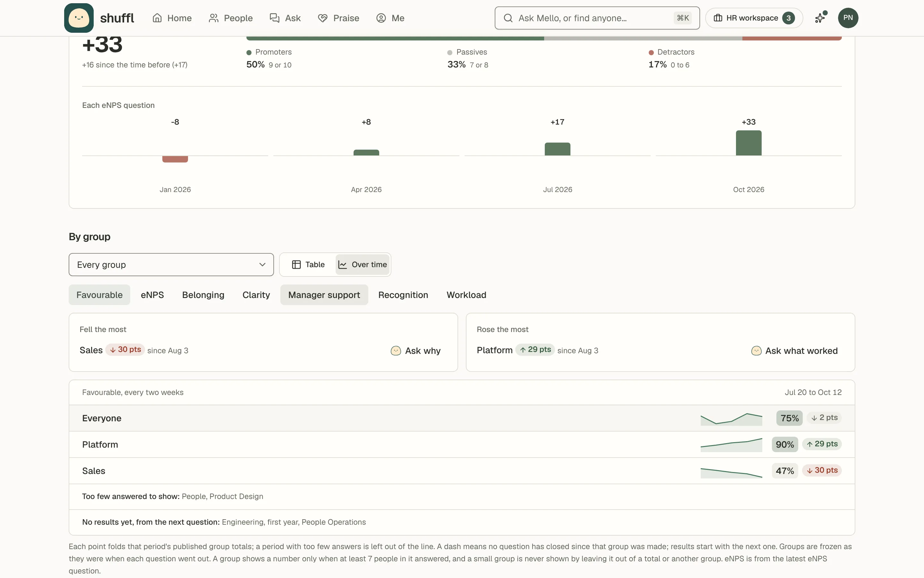The width and height of the screenshot is (924, 578).
Task: Open the Me profile page
Action: click(x=390, y=18)
